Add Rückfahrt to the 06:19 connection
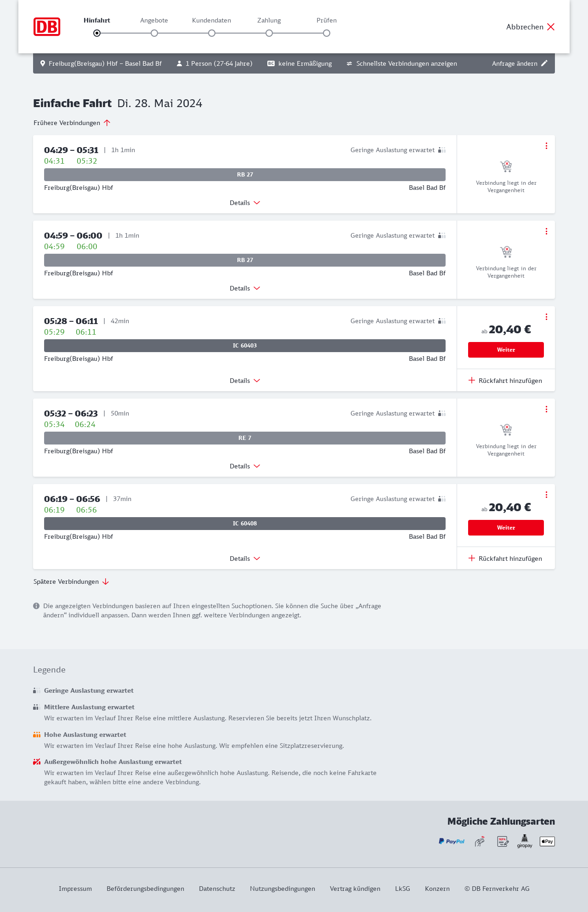588x912 pixels. coord(505,559)
